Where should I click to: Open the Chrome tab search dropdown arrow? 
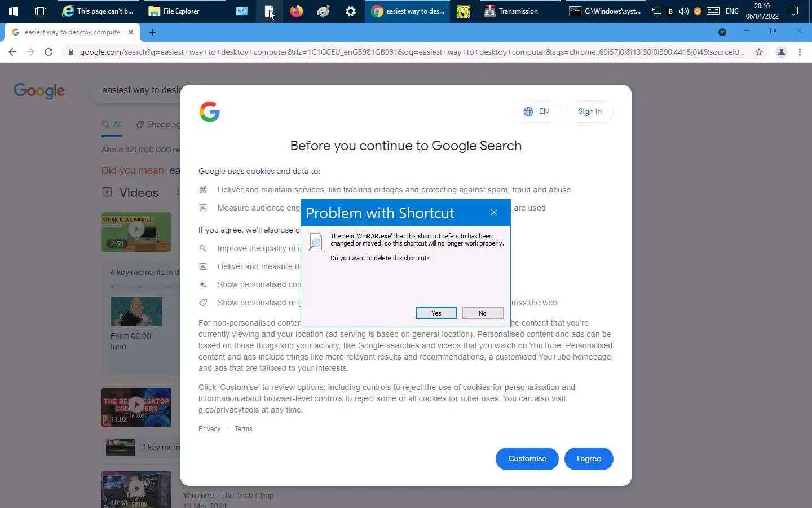point(722,32)
